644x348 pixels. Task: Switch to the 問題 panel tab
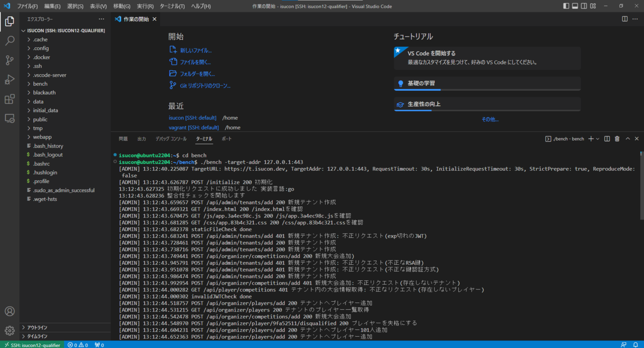123,139
